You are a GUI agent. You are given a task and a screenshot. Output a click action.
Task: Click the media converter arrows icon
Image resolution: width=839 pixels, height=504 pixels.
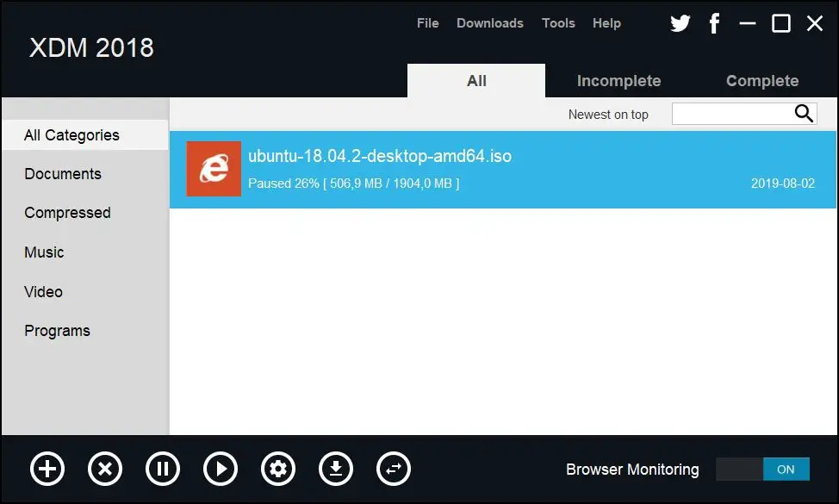(x=394, y=470)
